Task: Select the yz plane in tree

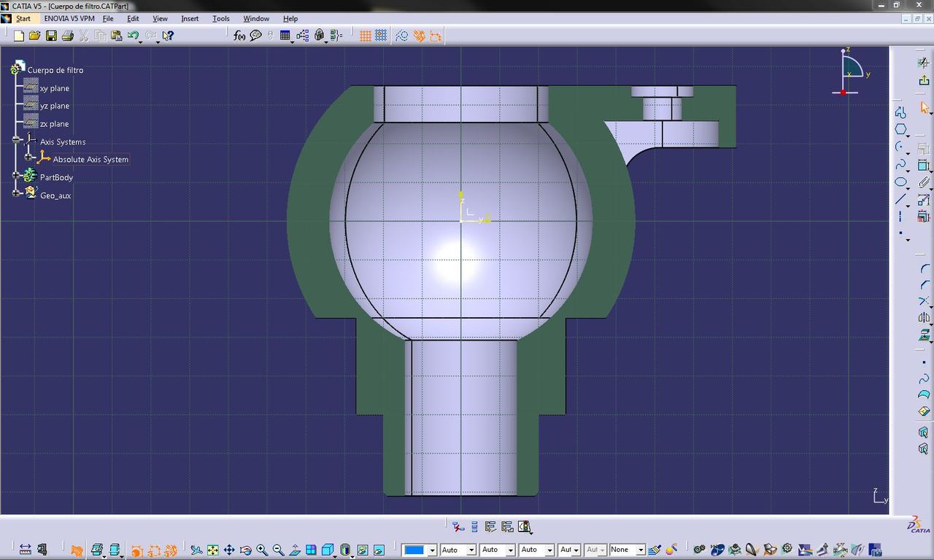Action: [x=55, y=106]
